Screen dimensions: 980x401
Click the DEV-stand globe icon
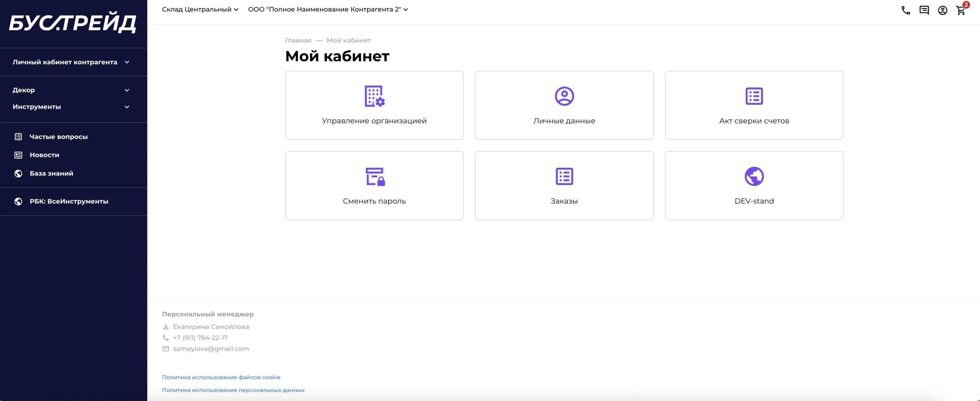tap(754, 177)
